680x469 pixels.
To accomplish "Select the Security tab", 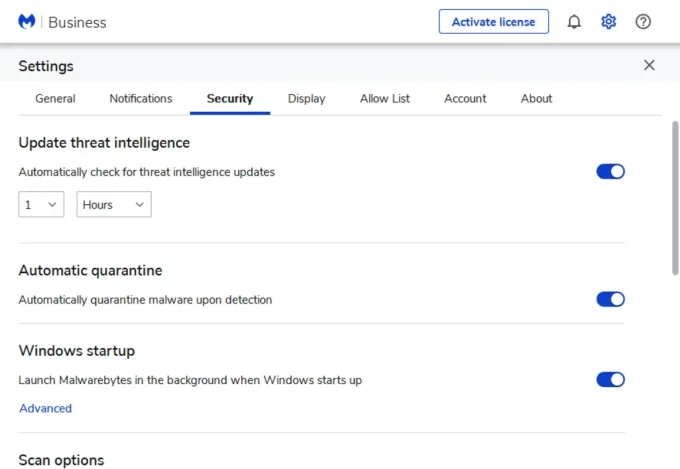I will click(x=230, y=99).
